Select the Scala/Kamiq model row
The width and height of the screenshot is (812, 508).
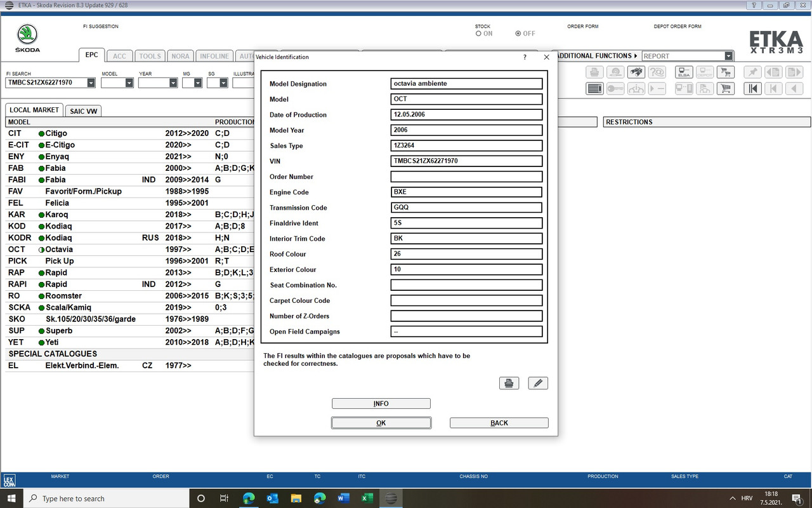(129, 307)
